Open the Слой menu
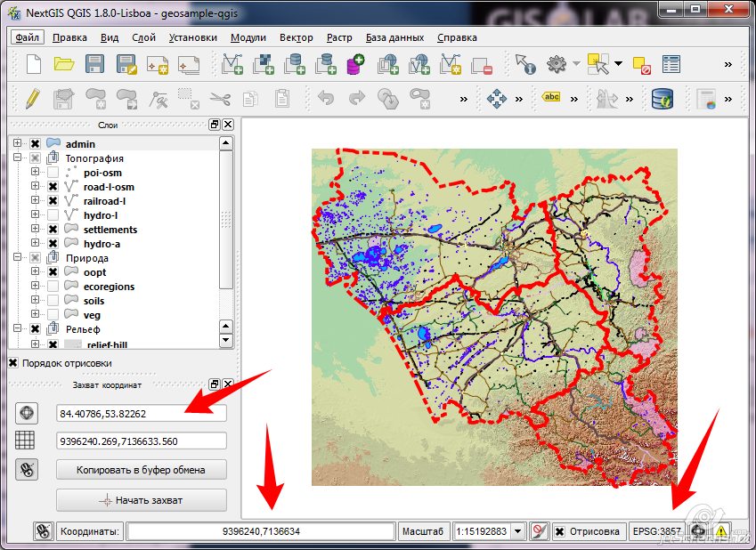 (143, 37)
